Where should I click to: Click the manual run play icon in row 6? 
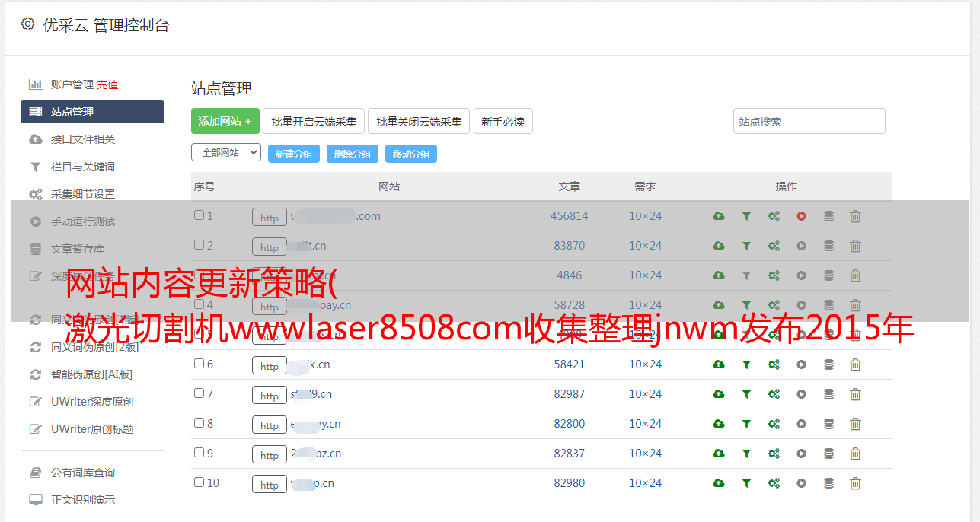point(801,364)
